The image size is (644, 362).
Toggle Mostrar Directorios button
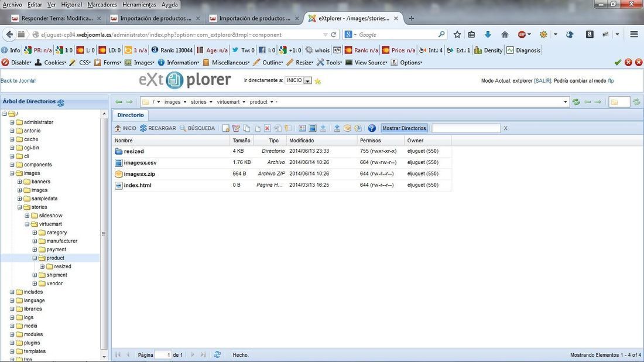tap(404, 128)
